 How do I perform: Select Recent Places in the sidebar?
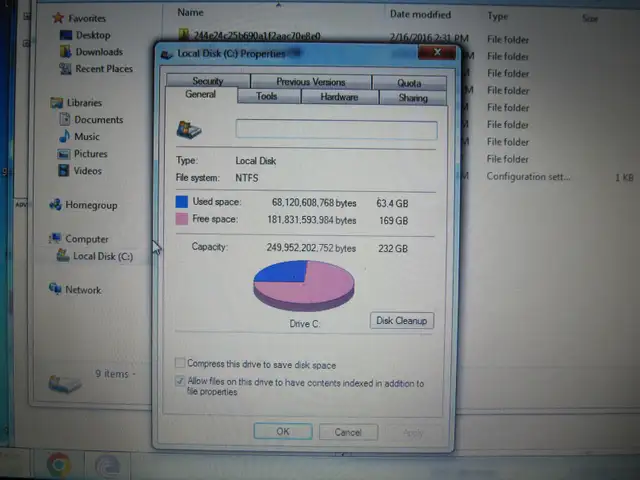coord(104,69)
